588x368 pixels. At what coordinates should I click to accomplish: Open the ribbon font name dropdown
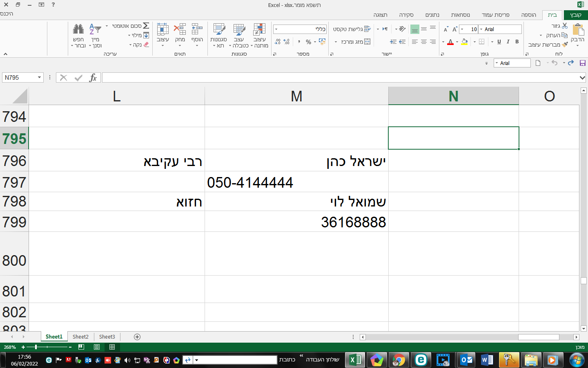point(481,29)
